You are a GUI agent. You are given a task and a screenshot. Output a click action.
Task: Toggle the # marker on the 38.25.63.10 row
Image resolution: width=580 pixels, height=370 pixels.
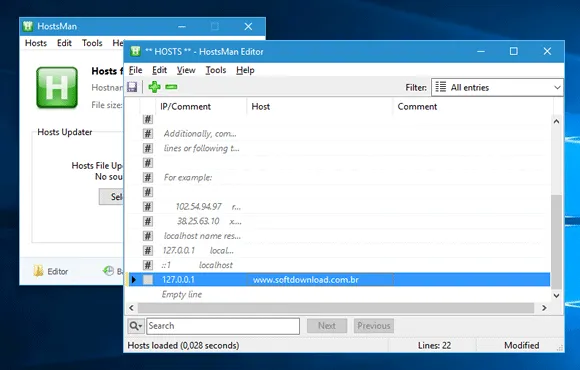(x=148, y=221)
